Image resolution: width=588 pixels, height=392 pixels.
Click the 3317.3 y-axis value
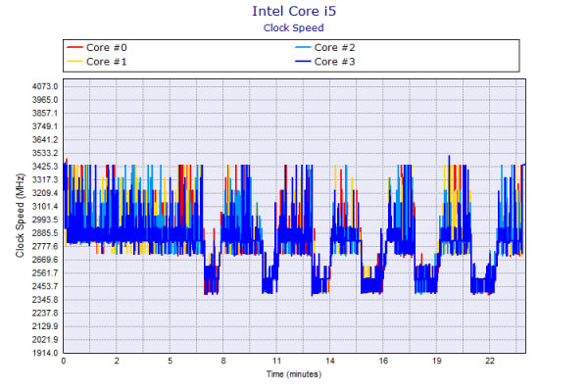(45, 179)
